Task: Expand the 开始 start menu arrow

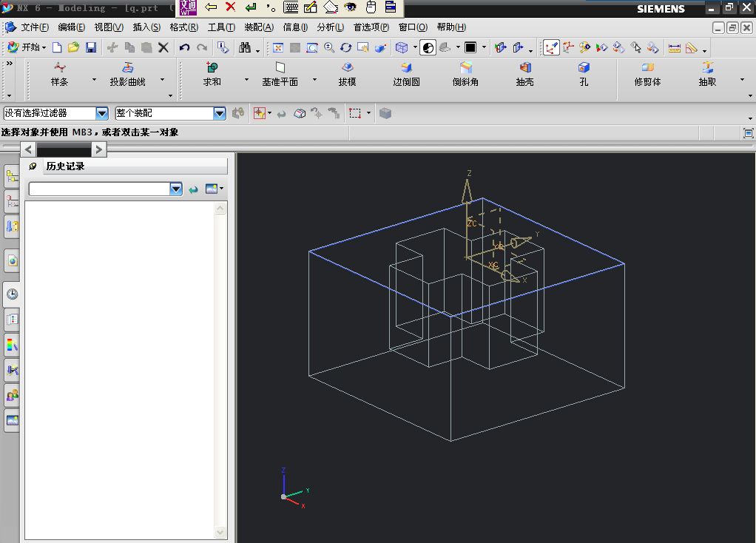Action: [44, 48]
